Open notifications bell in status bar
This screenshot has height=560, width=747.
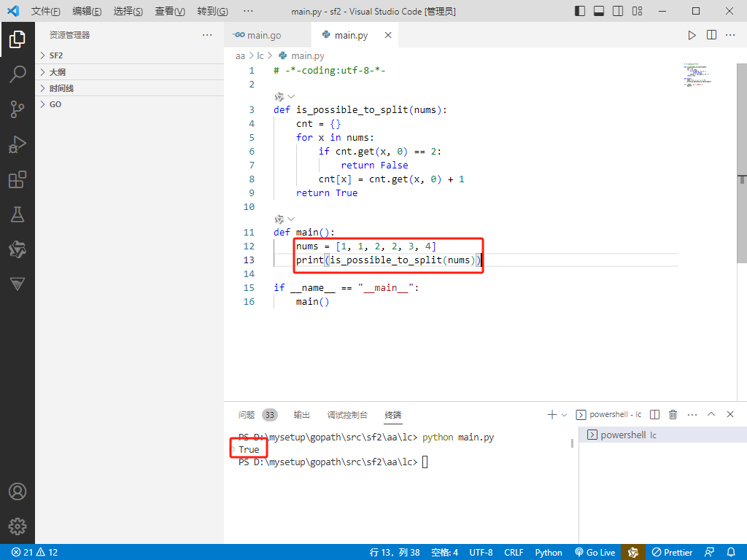coord(731,553)
